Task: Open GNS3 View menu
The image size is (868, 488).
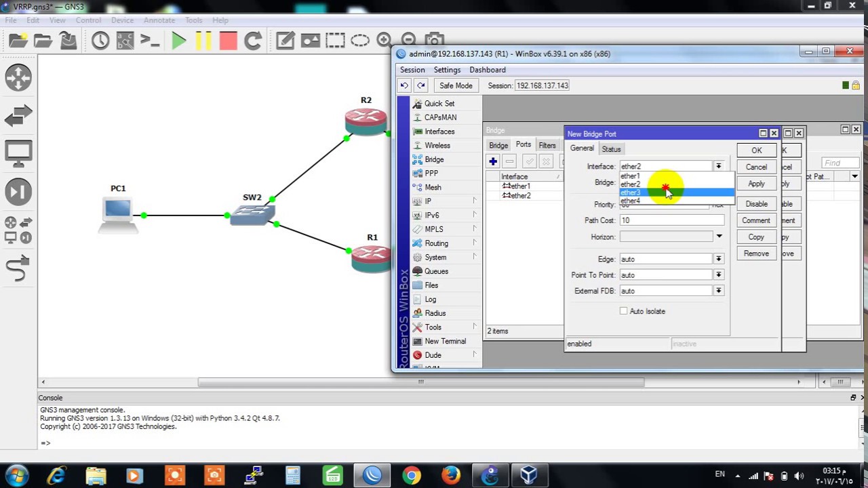Action: (58, 20)
